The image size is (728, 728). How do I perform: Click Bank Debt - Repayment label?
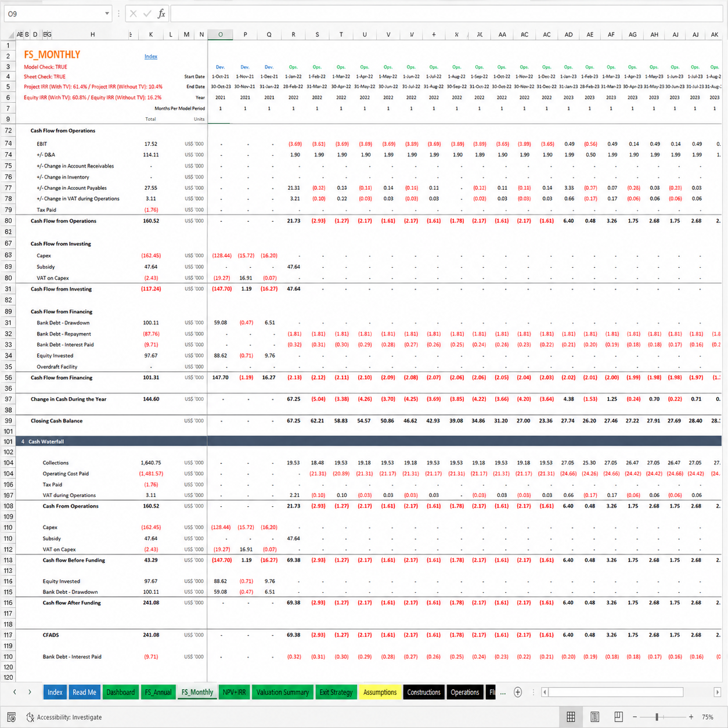click(x=64, y=334)
